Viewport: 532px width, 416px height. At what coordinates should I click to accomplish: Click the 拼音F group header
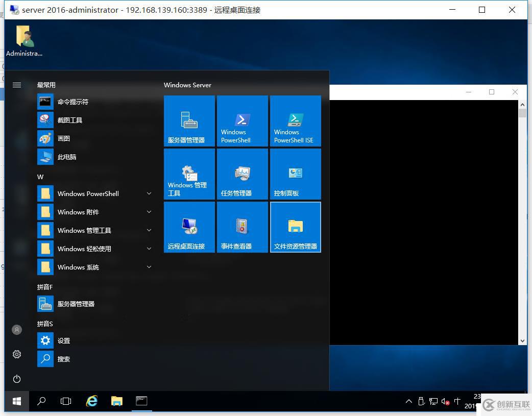pyautogui.click(x=45, y=287)
